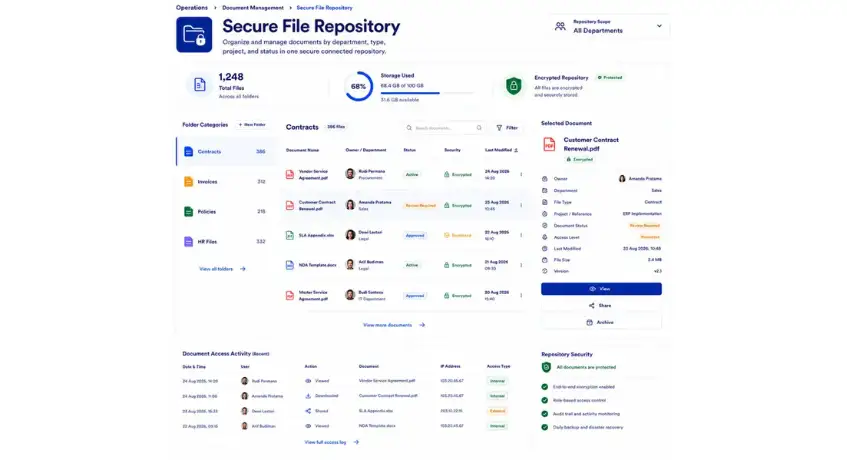
Task: Click the magnifier icon in document search
Action: (409, 128)
